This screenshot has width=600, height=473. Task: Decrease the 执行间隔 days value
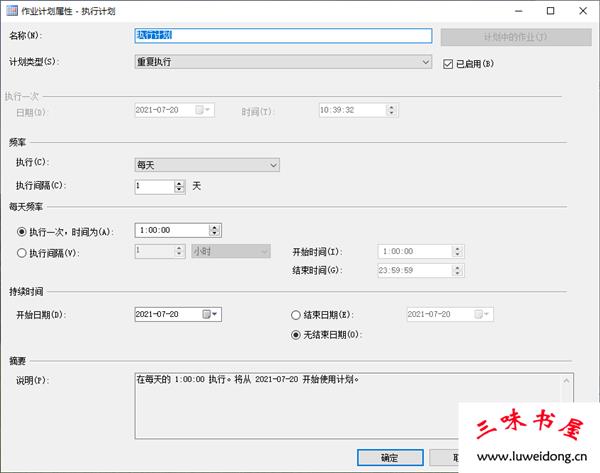[x=179, y=189]
